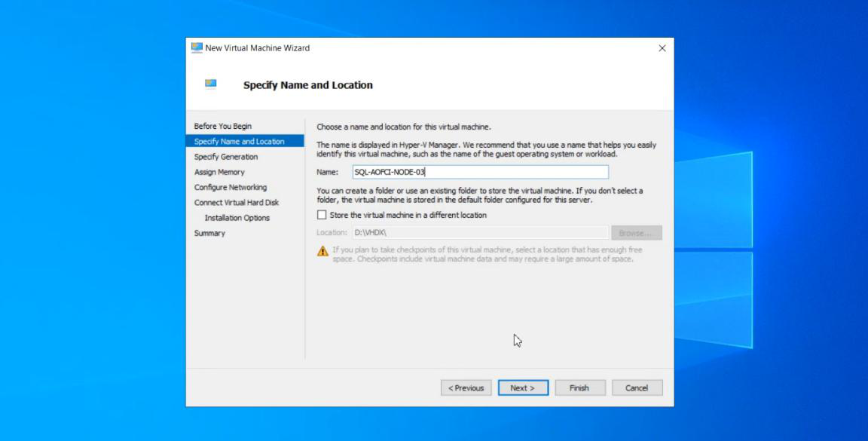
Task: Jump to the Summary step
Action: click(209, 233)
